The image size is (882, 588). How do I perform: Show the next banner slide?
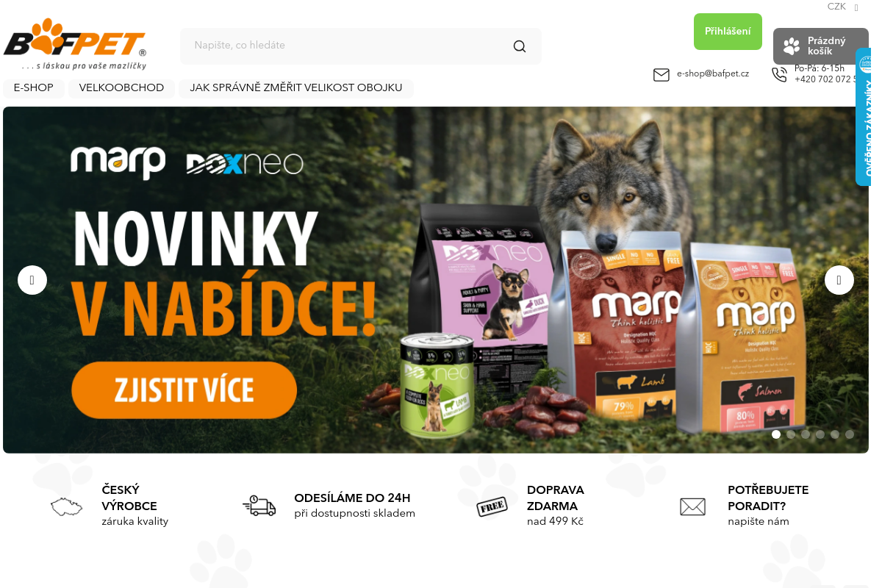pyautogui.click(x=839, y=280)
